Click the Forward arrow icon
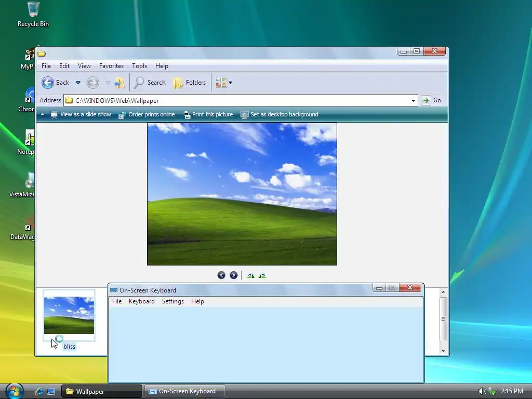This screenshot has height=399, width=532. pos(92,83)
